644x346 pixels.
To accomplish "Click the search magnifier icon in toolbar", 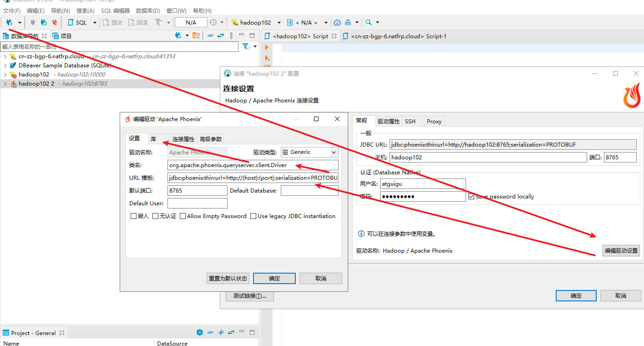I will pos(368,22).
